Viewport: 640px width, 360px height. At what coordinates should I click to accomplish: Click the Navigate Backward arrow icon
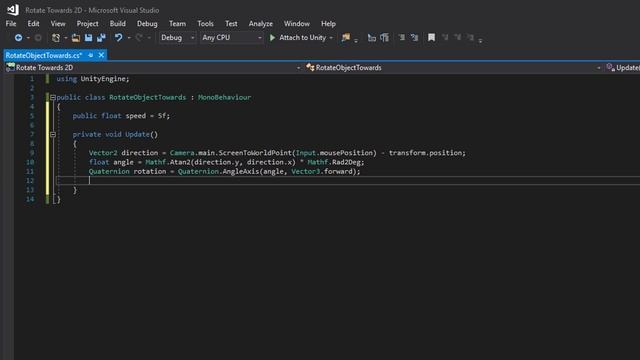tap(18, 38)
